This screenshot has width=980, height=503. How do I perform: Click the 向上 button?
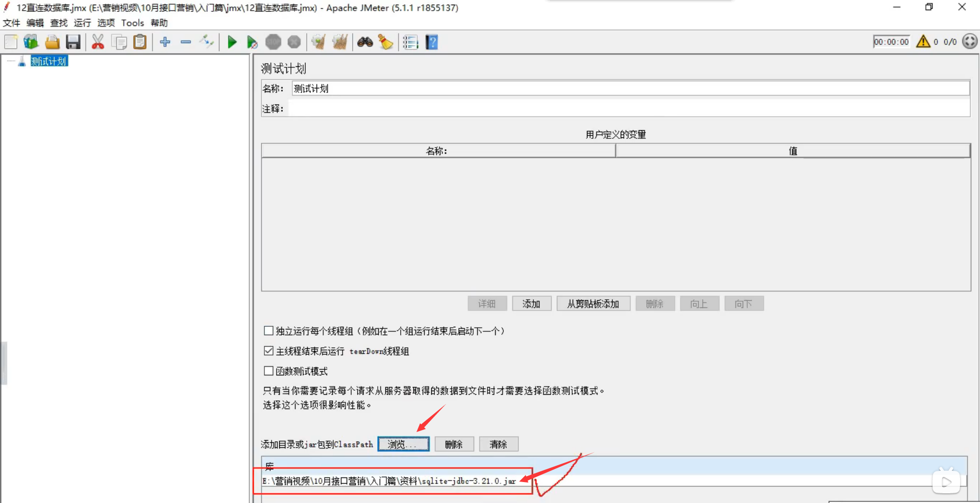(699, 304)
